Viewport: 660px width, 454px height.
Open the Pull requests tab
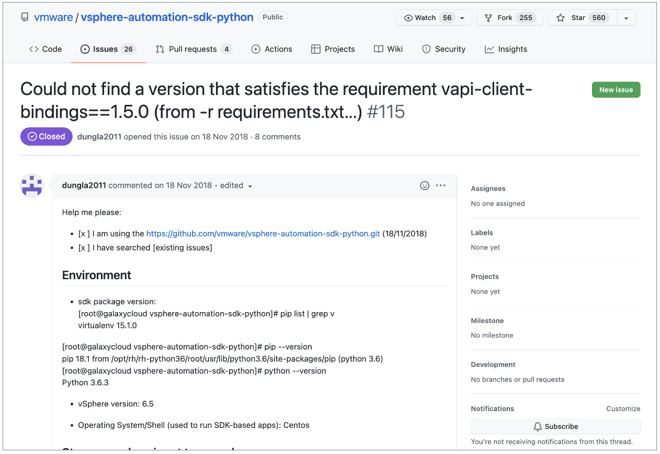click(x=194, y=49)
